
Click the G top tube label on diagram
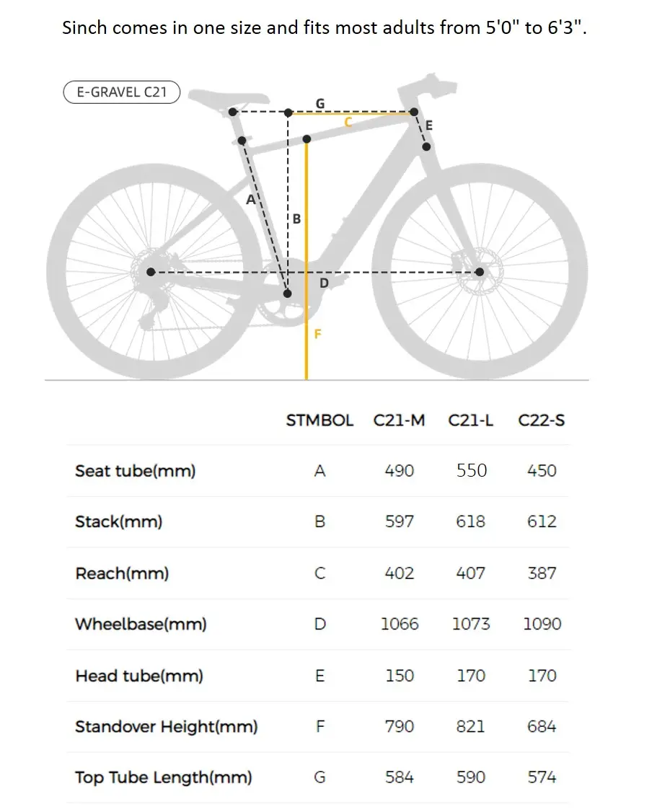tap(320, 104)
